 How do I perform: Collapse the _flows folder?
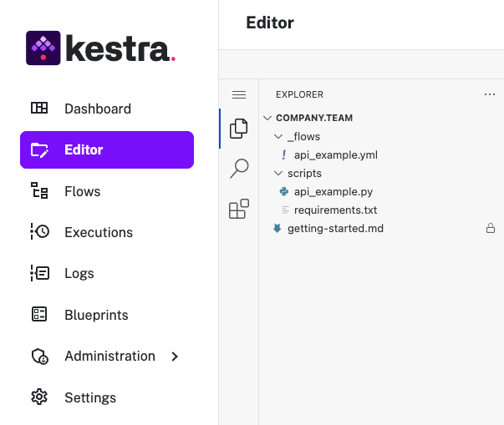pos(278,136)
